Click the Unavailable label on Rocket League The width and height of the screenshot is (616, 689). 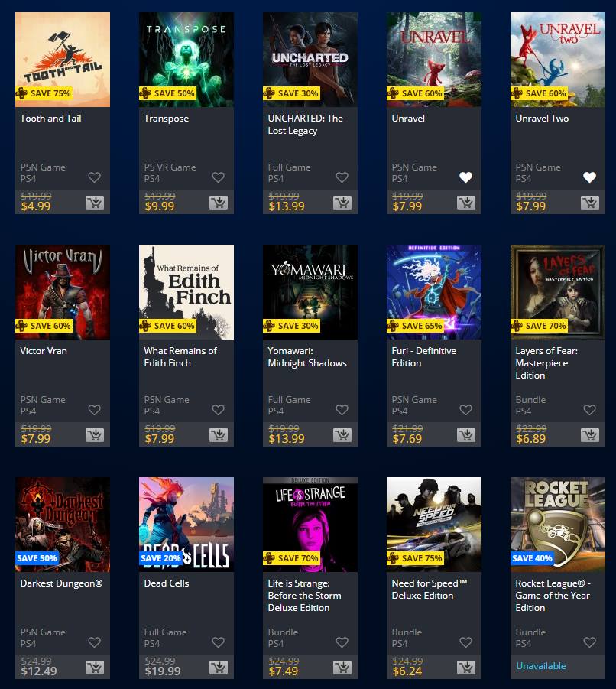tap(540, 666)
